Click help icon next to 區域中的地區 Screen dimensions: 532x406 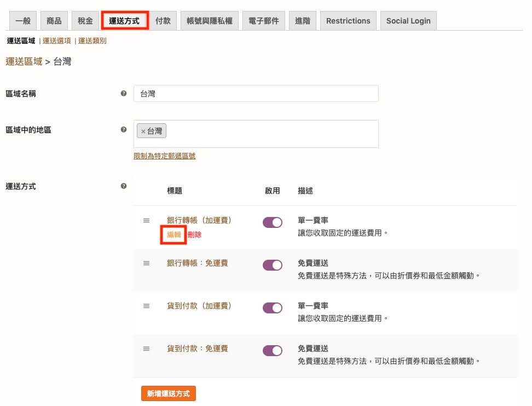coord(123,130)
